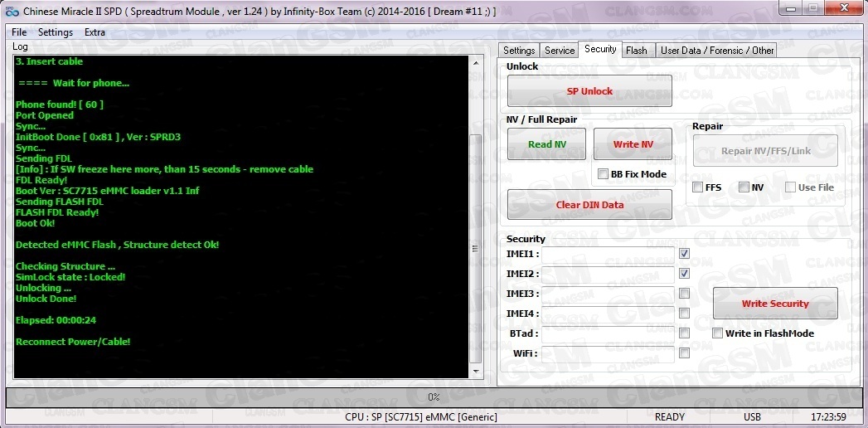
Task: Click 'Reconnect Power/Cable!' log line
Action: pos(73,342)
